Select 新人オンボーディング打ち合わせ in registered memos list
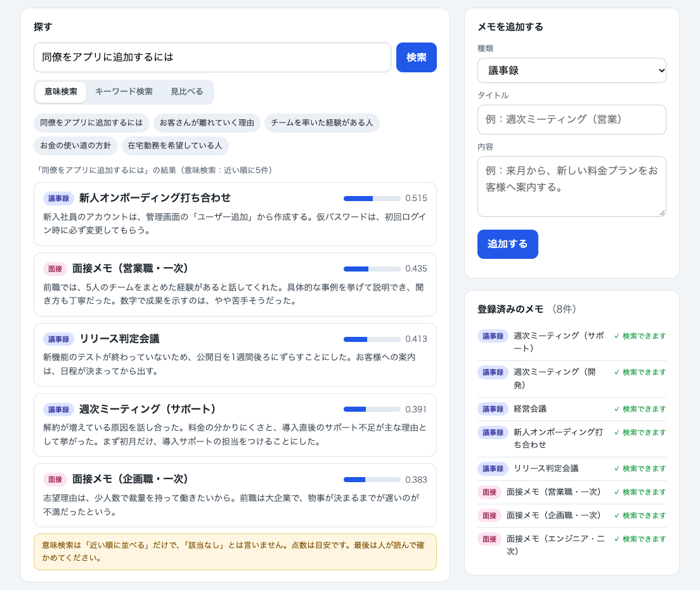The width and height of the screenshot is (700, 590). coord(558,438)
